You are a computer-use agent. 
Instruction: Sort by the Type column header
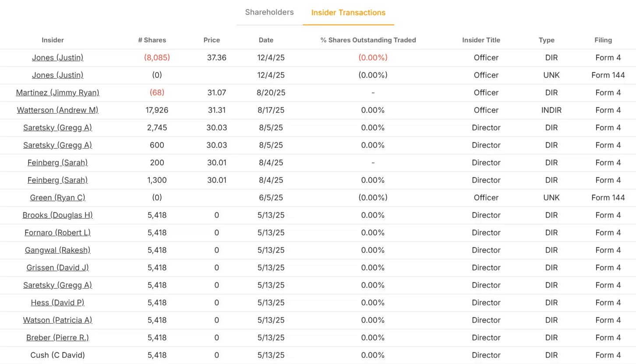(546, 40)
